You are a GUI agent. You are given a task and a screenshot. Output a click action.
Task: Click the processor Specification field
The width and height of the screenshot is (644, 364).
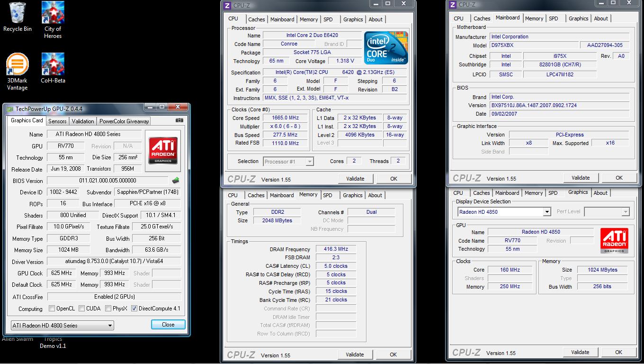tap(335, 73)
